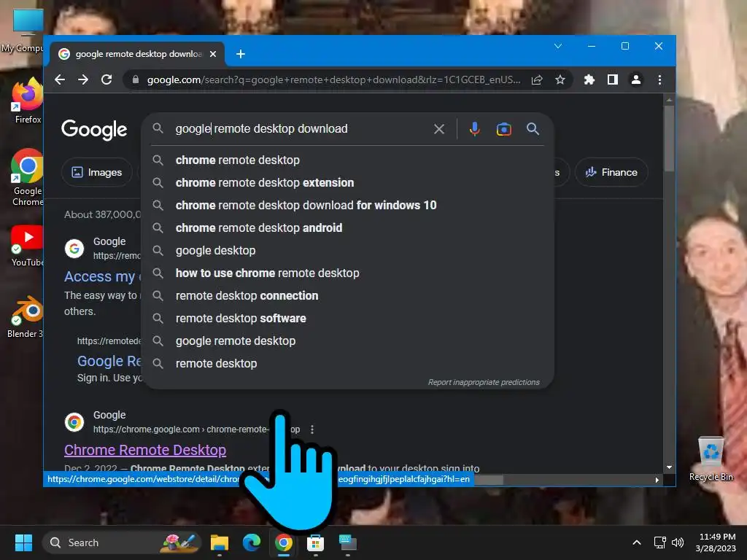The width and height of the screenshot is (747, 560).
Task: Click Chrome's forward arrow button
Action: coord(83,79)
